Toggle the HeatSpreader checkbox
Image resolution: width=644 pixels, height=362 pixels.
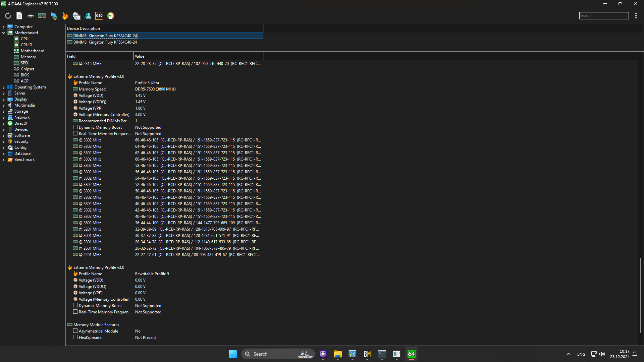tap(75, 338)
